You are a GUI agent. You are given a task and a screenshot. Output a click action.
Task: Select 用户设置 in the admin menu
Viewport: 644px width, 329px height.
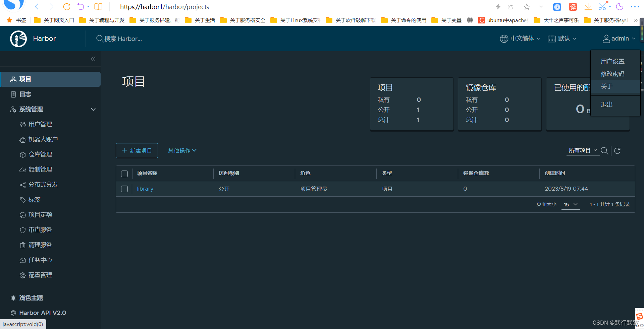coord(612,61)
